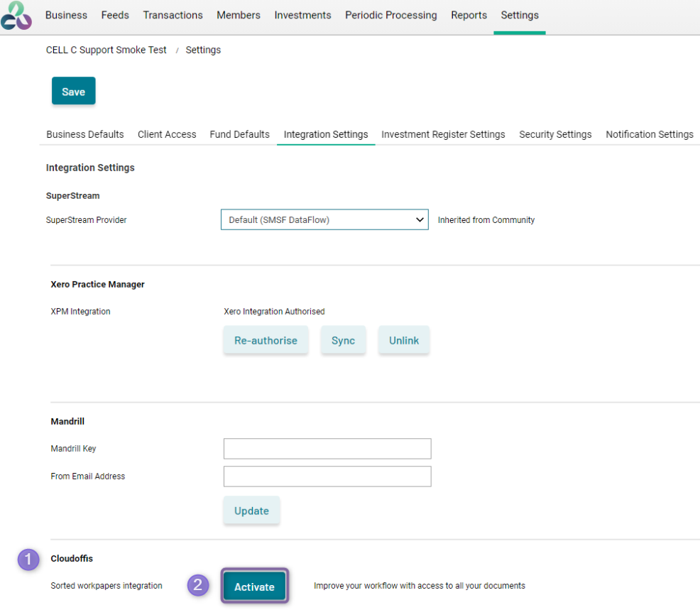Click the 'Inherited from Community' text

(486, 220)
